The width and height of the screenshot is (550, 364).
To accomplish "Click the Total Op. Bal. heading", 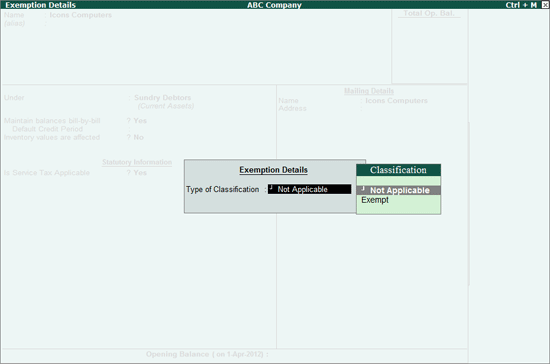I will [429, 13].
